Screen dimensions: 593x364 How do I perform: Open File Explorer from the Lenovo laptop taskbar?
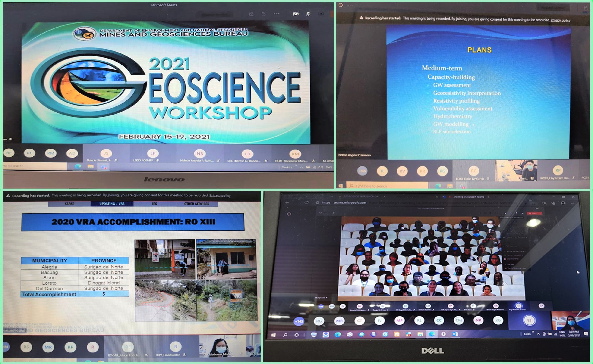point(90,166)
